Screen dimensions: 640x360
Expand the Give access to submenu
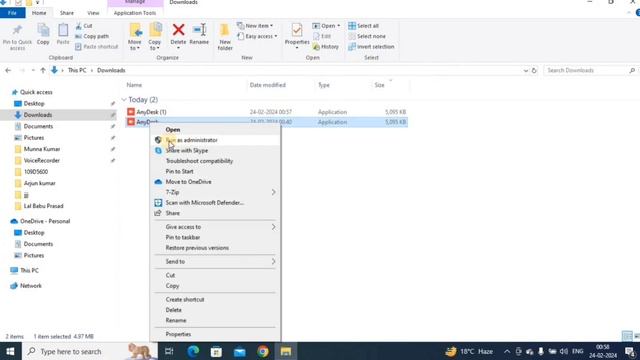click(x=216, y=227)
